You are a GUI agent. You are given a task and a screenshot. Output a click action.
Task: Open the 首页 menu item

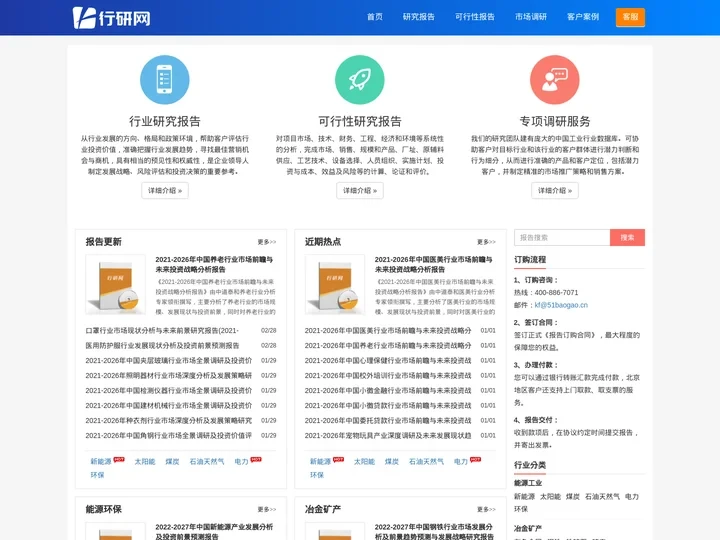tap(375, 17)
